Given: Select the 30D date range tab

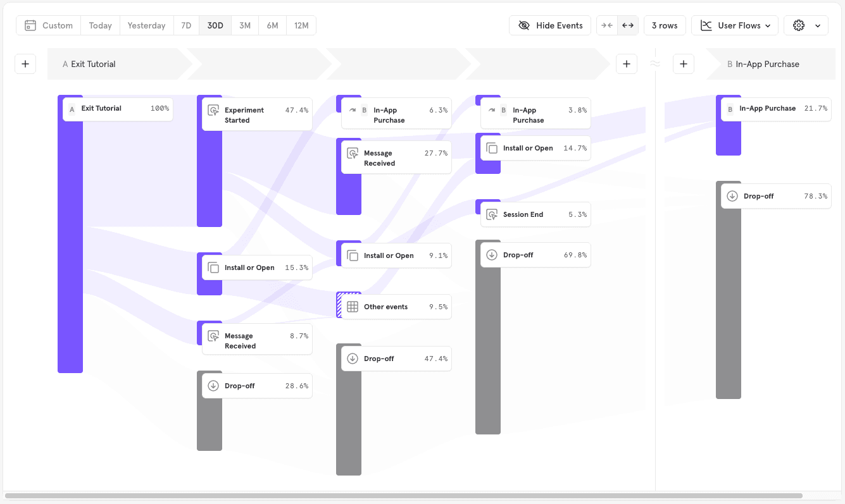Looking at the screenshot, I should pos(215,25).
